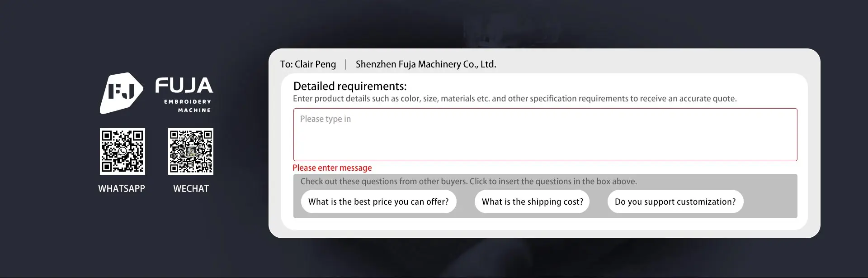Insert 'What is the best price' question
Image resolution: width=868 pixels, height=278 pixels.
point(378,201)
